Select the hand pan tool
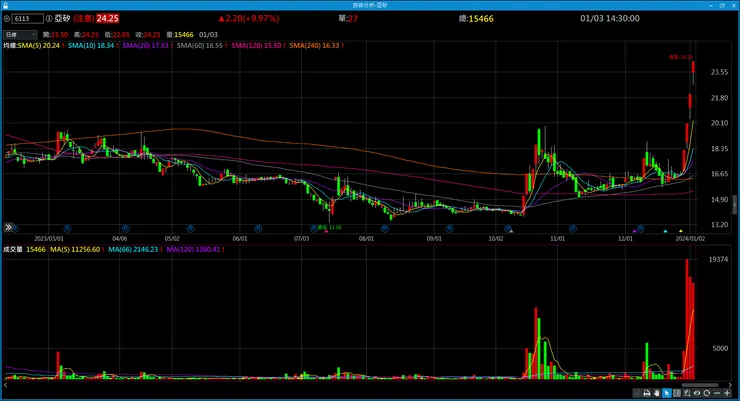Screen dimensions: 740x401 click(x=656, y=393)
